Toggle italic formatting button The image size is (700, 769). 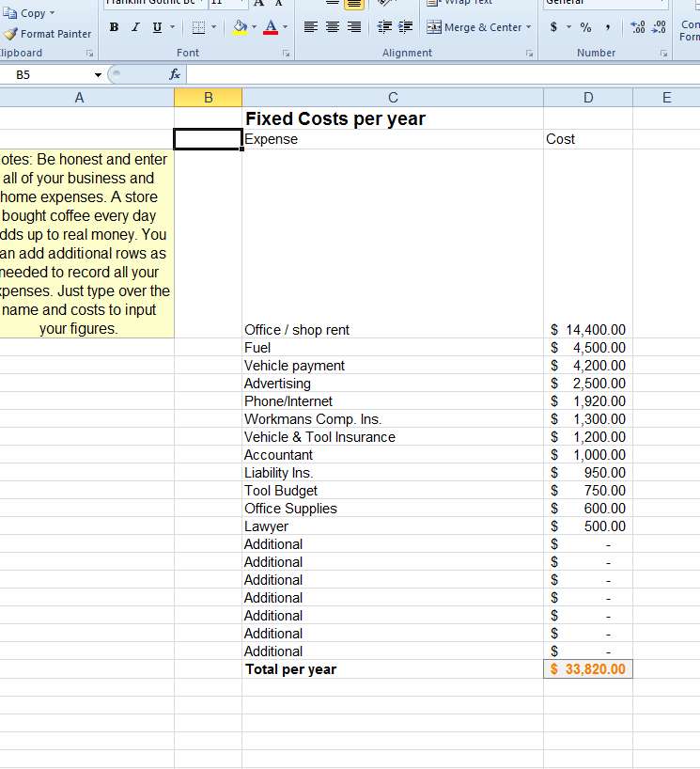click(x=134, y=27)
